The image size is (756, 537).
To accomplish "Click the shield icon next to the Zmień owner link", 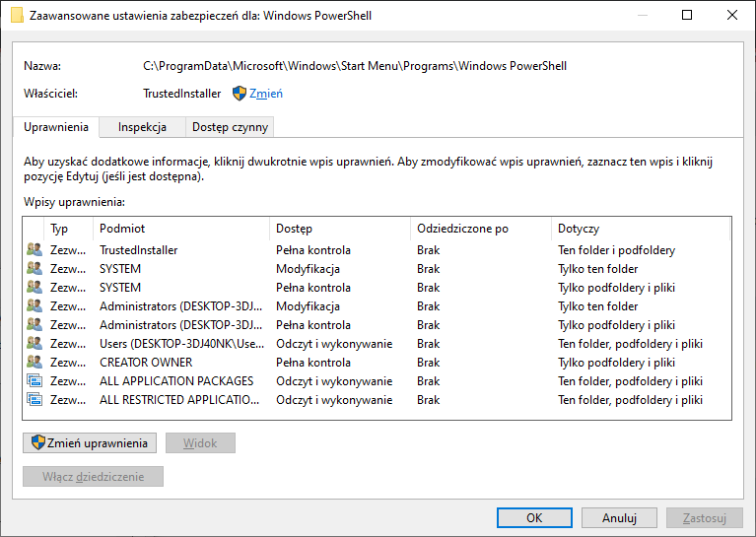I will [x=240, y=93].
